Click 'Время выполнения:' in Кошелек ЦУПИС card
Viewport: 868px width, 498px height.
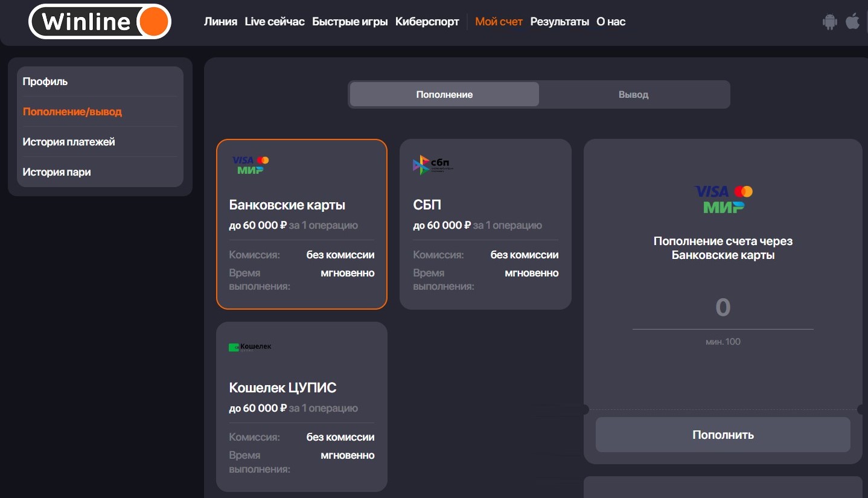260,462
